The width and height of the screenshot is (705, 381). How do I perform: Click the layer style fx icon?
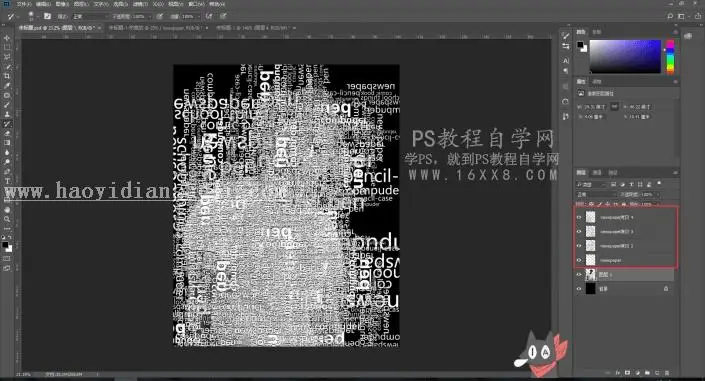coord(618,373)
